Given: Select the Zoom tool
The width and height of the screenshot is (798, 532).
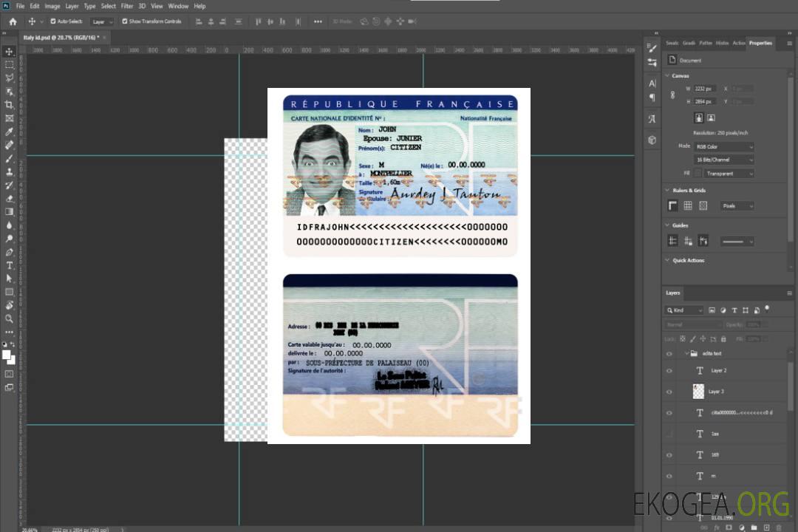Looking at the screenshot, I should pyautogui.click(x=10, y=318).
